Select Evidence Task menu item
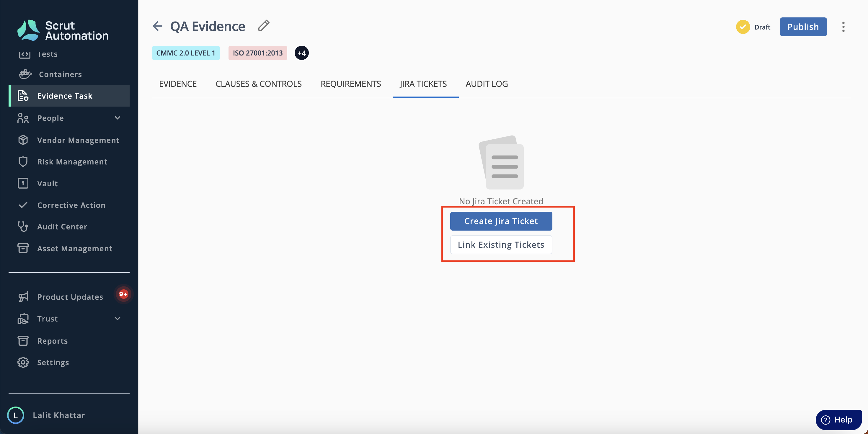This screenshot has width=868, height=434. point(69,96)
